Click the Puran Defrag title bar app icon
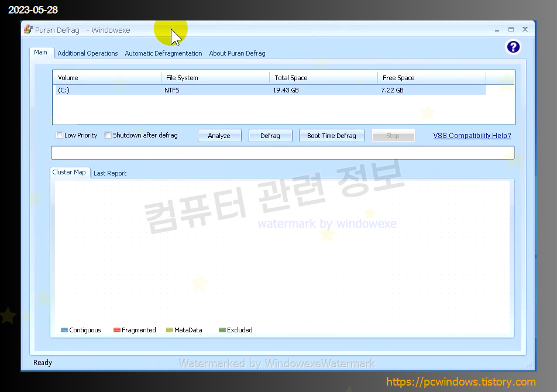 point(28,29)
